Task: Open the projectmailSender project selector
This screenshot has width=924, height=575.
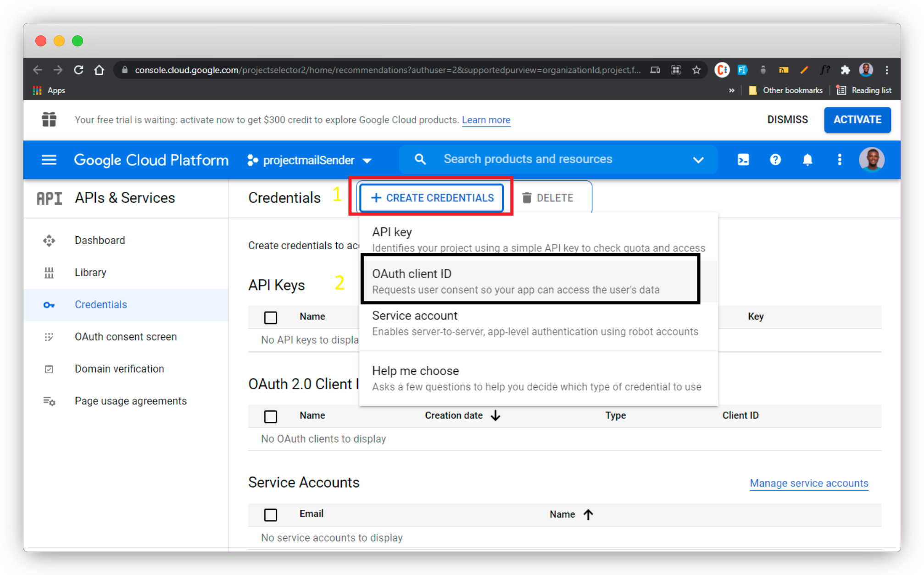Action: [x=310, y=160]
